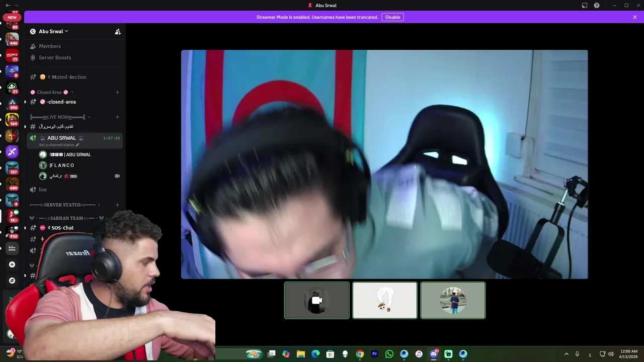Focus the main video stream view
Screen dimensions: 644x362
click(384, 164)
